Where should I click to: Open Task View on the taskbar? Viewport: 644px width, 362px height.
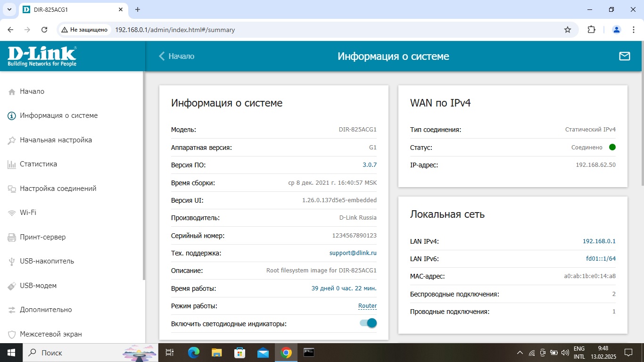(170, 353)
